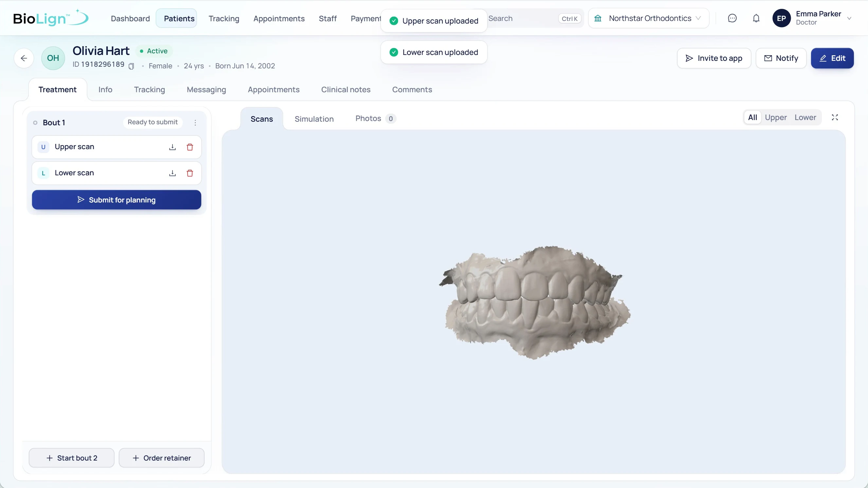This screenshot has height=488, width=868.
Task: Expand the Emma Parker account menu
Action: tap(849, 19)
